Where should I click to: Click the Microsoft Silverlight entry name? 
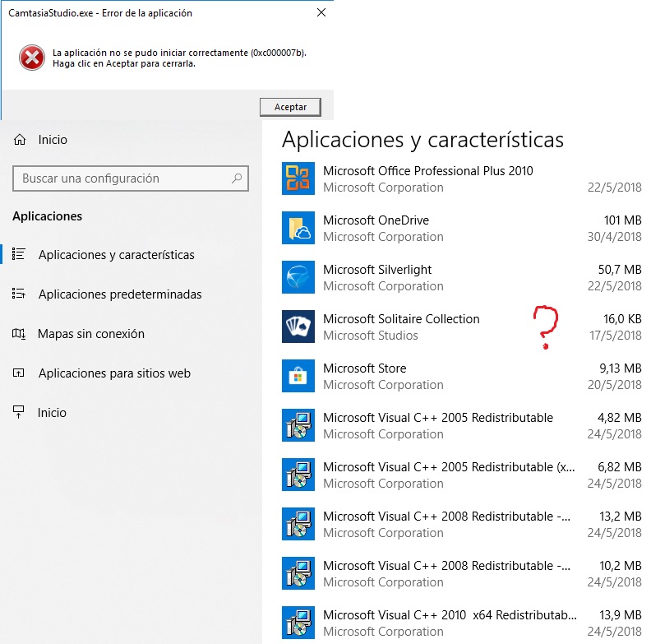click(x=377, y=270)
